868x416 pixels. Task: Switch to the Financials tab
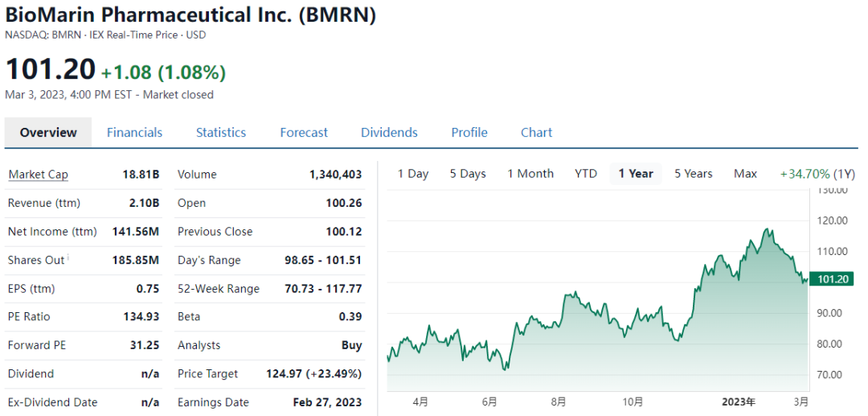click(x=134, y=133)
